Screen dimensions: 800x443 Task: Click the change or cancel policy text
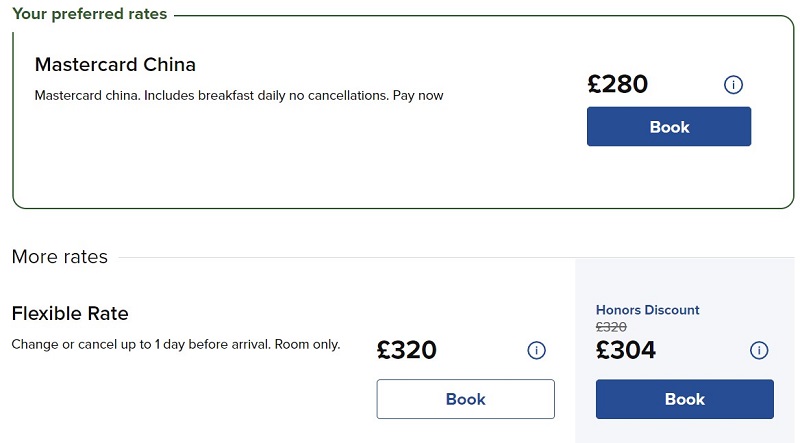pyautogui.click(x=176, y=344)
